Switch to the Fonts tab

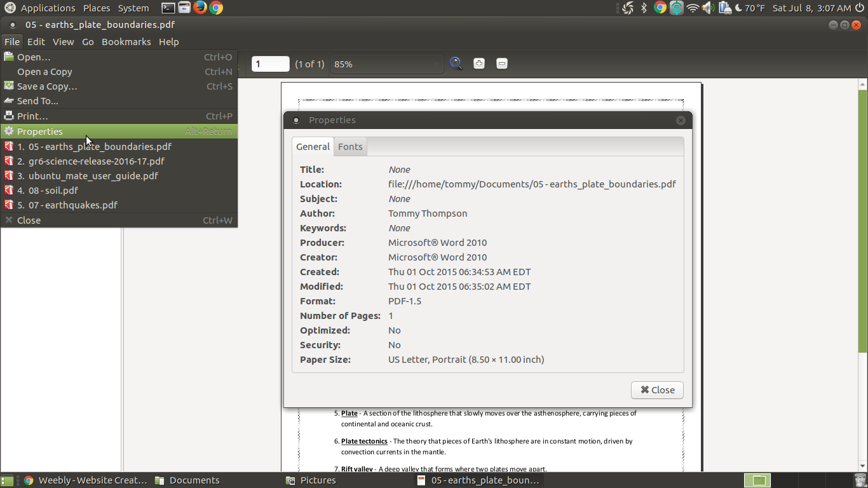(x=350, y=147)
